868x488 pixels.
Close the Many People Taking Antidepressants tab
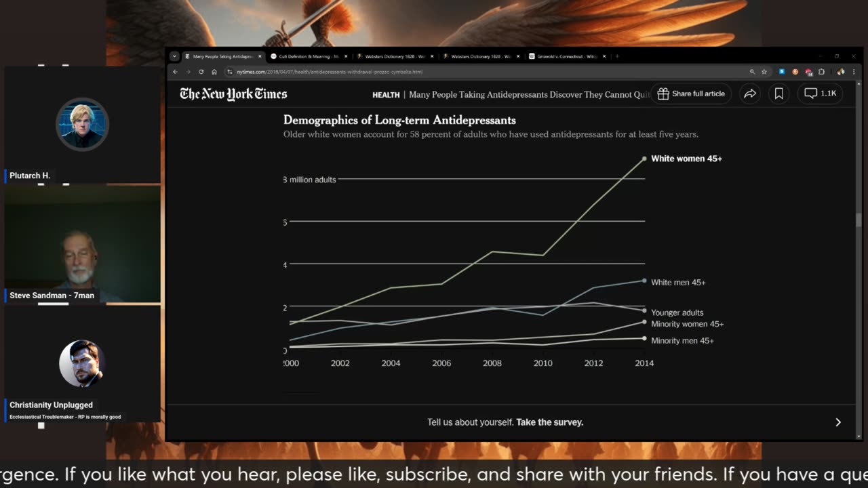tap(260, 56)
